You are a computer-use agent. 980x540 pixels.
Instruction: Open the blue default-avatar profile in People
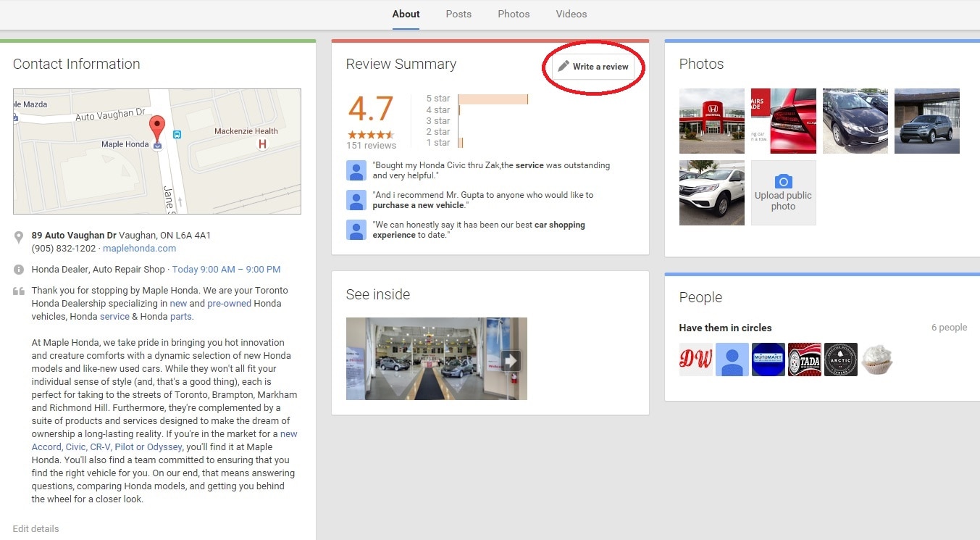pyautogui.click(x=732, y=360)
